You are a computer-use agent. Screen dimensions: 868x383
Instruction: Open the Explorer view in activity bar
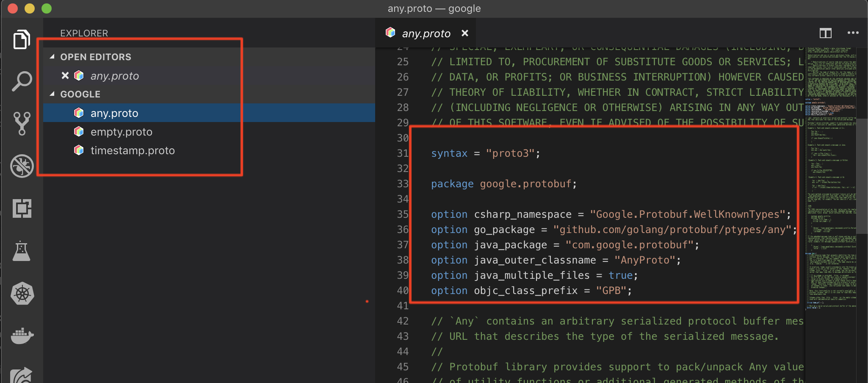click(22, 39)
